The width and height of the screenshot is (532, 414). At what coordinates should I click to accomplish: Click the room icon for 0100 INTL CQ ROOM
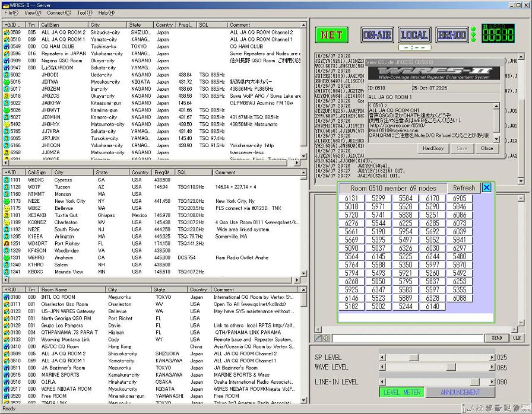(x=7, y=297)
